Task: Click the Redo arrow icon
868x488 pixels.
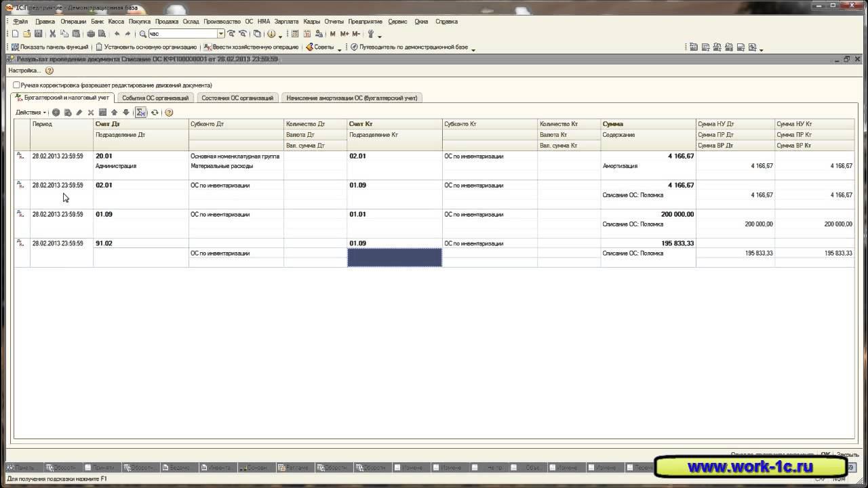Action: (x=128, y=34)
